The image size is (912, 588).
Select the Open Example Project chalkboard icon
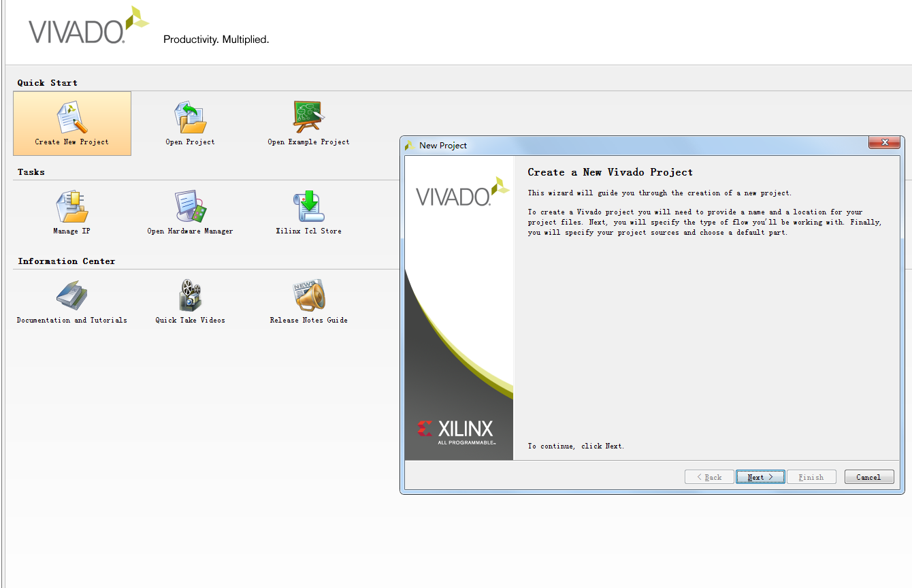[309, 117]
